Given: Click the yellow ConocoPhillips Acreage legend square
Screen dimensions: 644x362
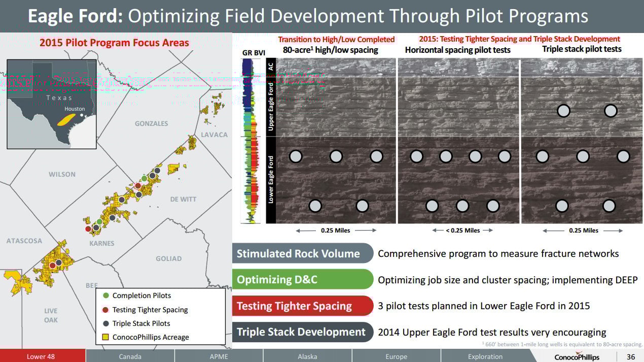Looking at the screenshot, I should 105,337.
